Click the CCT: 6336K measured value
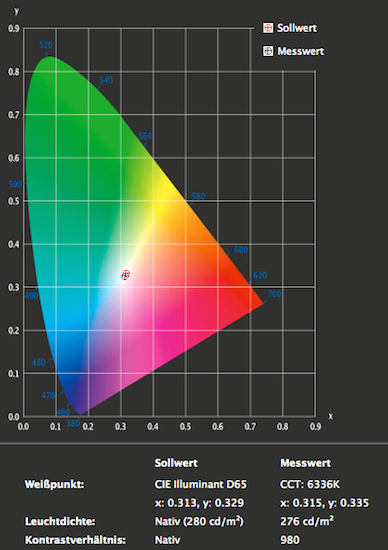Image resolution: width=388 pixels, height=550 pixels. point(310,484)
